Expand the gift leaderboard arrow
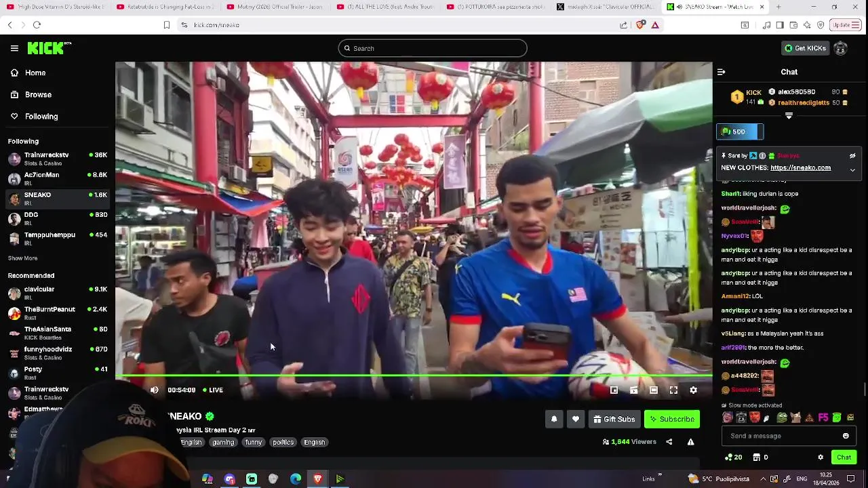 tap(789, 116)
